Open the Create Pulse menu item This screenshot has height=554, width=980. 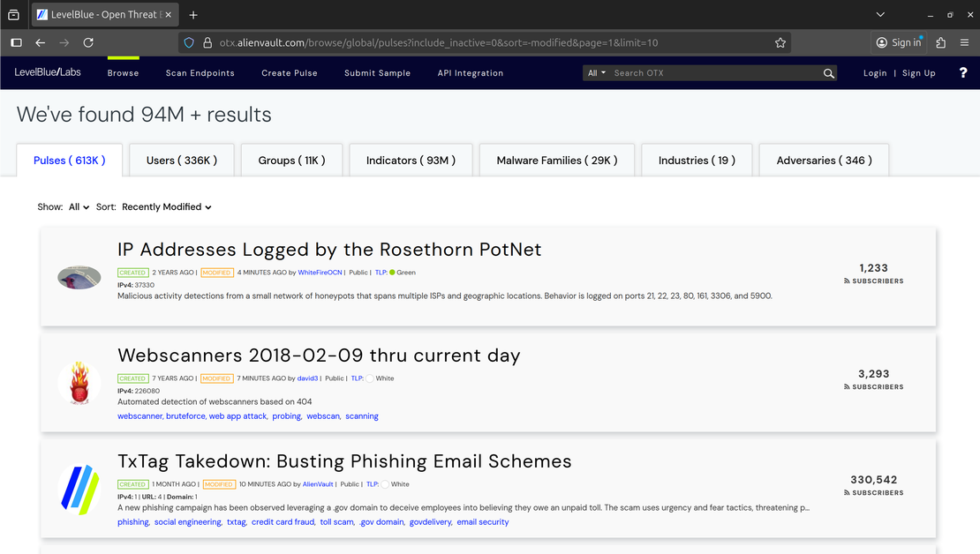289,73
